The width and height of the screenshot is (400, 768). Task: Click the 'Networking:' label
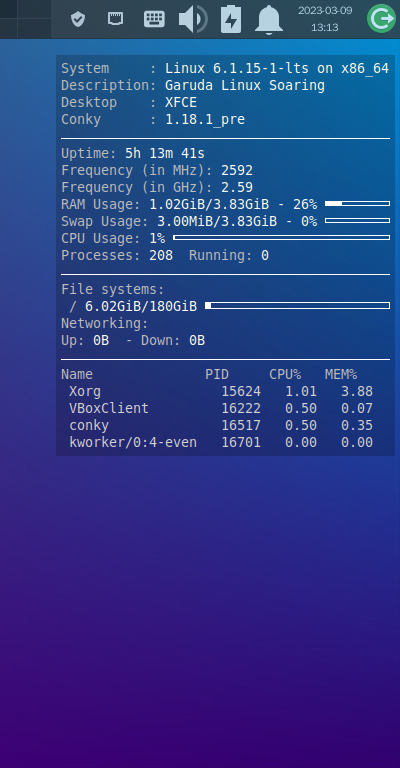click(105, 324)
